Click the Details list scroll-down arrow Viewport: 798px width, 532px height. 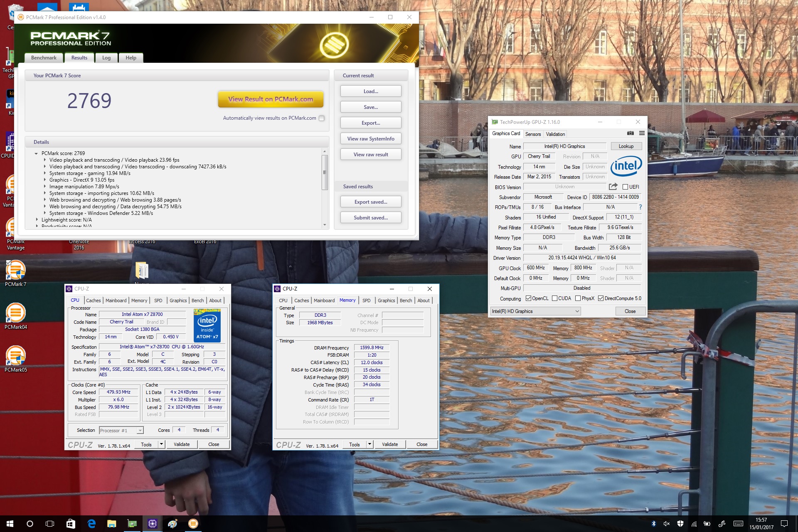(x=325, y=225)
